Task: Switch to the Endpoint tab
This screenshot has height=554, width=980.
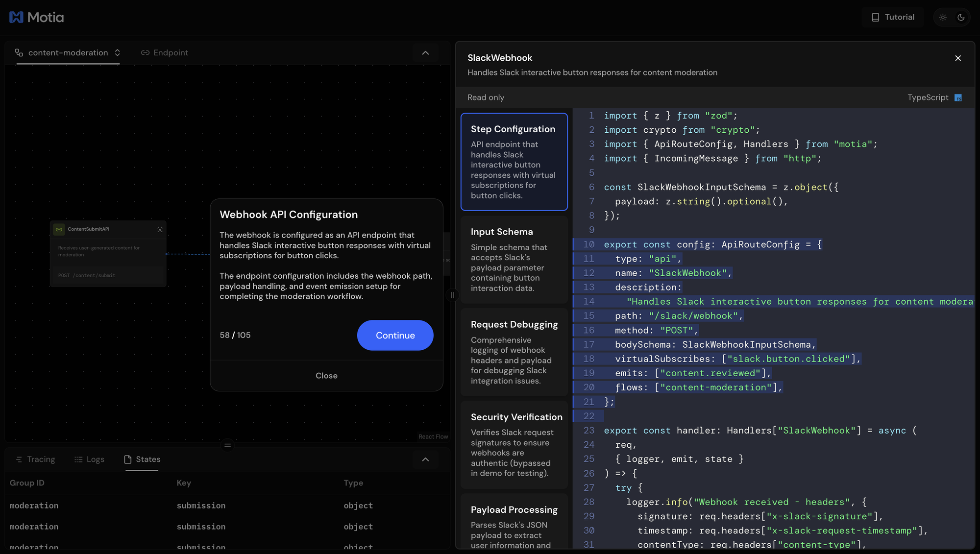Action: click(165, 52)
